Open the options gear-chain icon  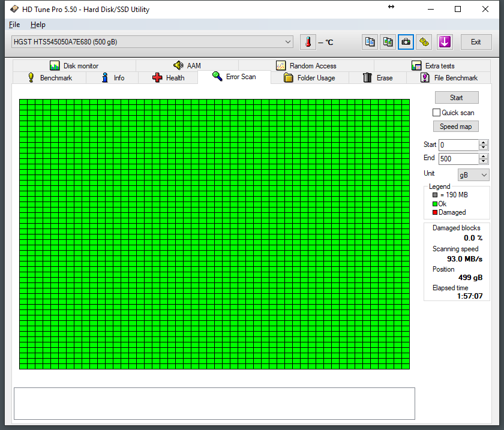click(x=425, y=42)
